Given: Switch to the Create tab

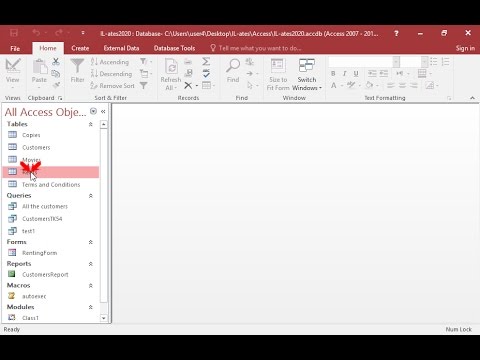Looking at the screenshot, I should (80, 48).
